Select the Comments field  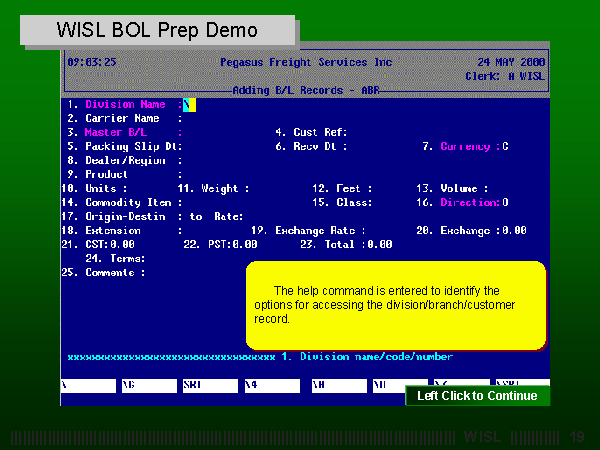[x=200, y=272]
